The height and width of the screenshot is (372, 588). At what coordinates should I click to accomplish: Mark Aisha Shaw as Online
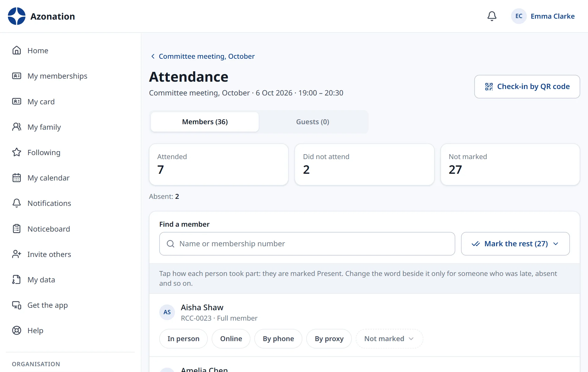point(231,339)
